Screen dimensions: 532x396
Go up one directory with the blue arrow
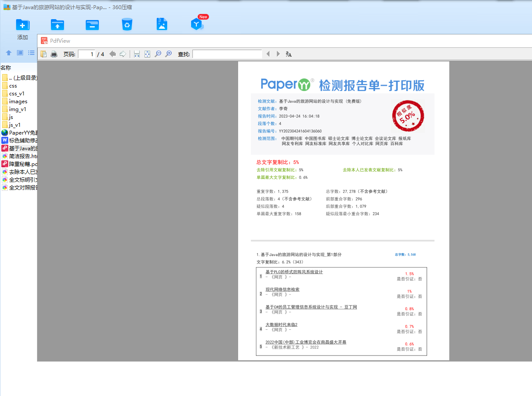point(9,53)
